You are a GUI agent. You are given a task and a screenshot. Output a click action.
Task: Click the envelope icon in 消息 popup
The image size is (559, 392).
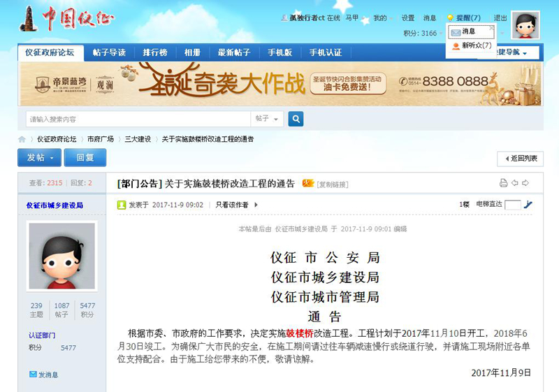tap(456, 32)
